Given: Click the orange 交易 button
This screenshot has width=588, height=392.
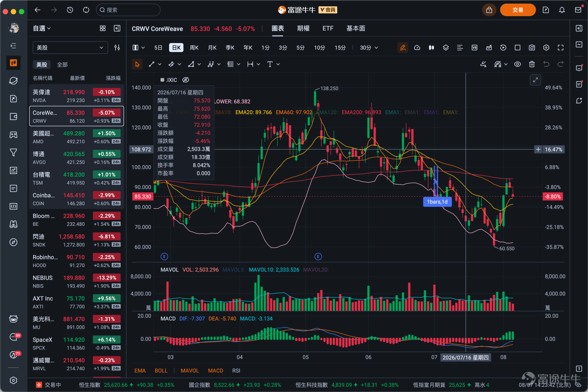Looking at the screenshot, I should [518, 10].
